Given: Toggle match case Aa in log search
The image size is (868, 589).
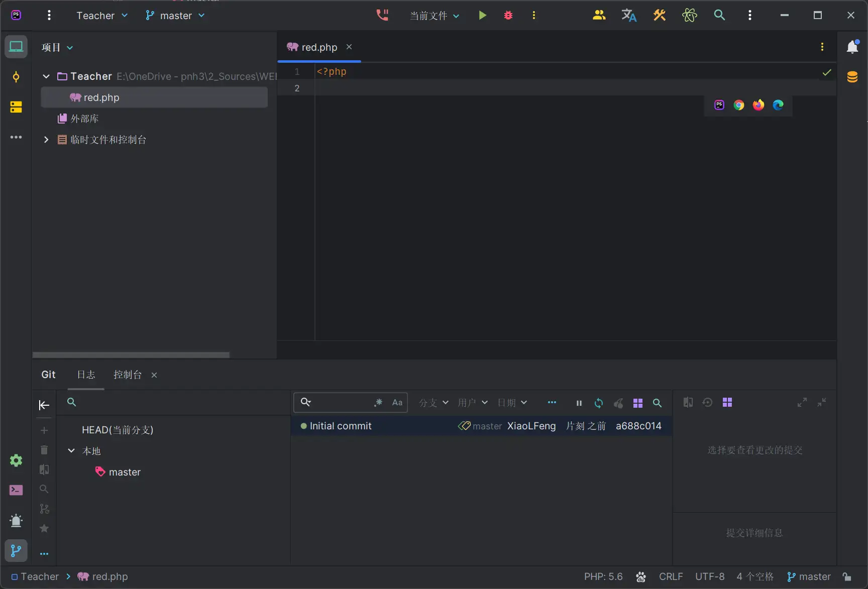Looking at the screenshot, I should point(397,402).
